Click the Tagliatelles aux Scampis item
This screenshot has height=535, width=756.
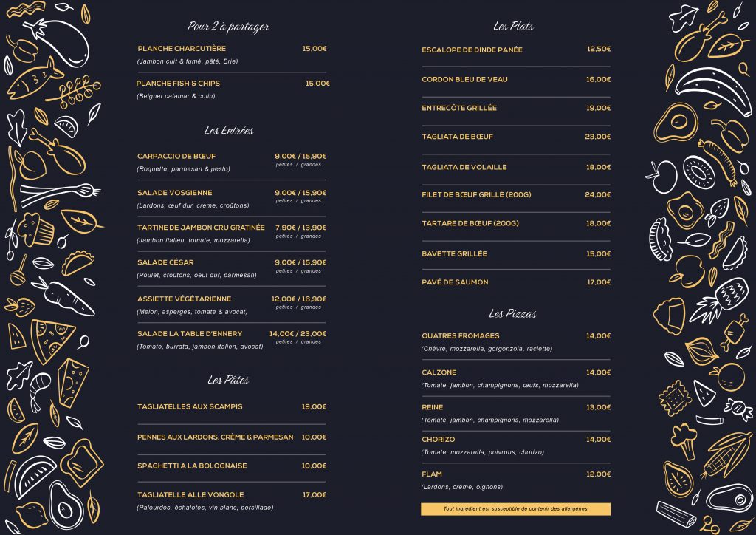coord(190,407)
